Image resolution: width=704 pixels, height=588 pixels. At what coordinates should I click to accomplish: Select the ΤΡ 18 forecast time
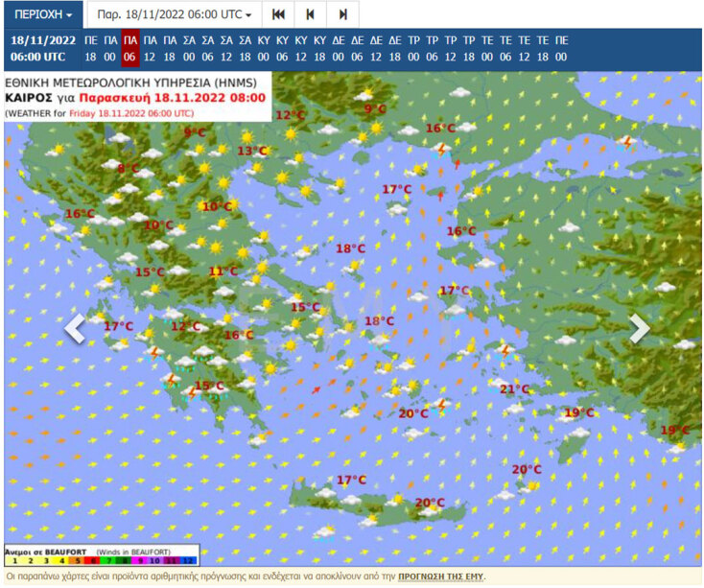tap(469, 49)
